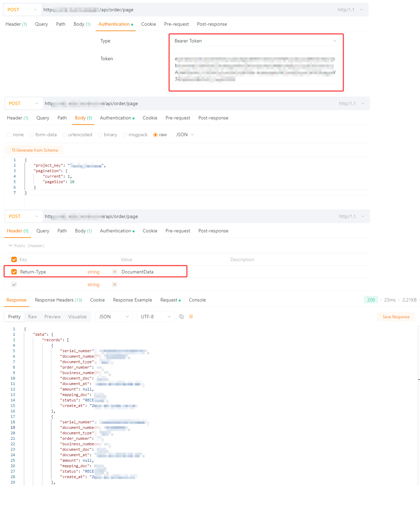The image size is (420, 525).
Task: Open the Console tab
Action: tap(197, 300)
